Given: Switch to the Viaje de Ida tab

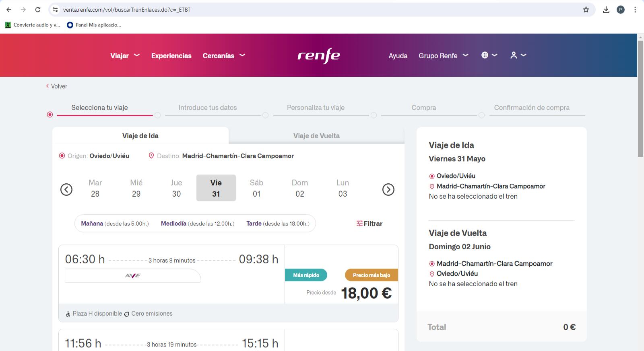Looking at the screenshot, I should [140, 135].
